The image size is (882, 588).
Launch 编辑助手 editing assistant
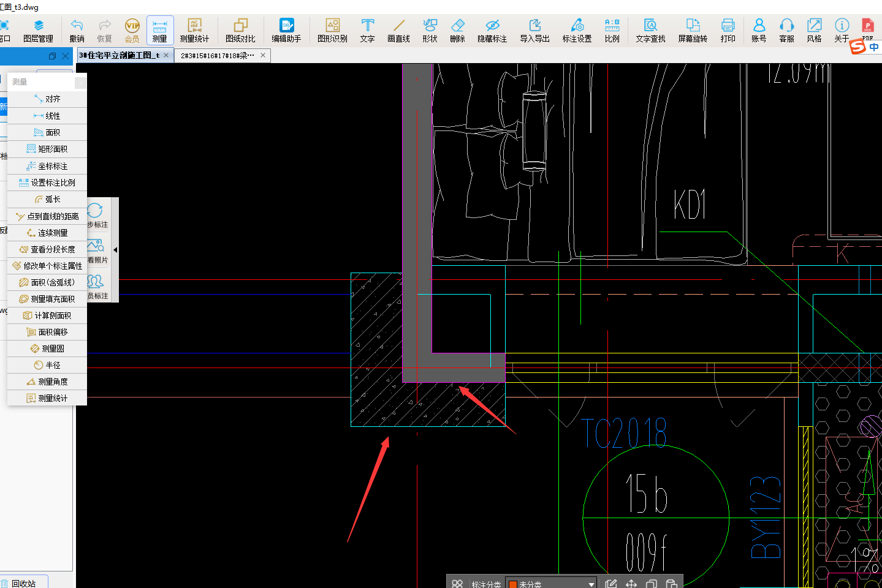click(286, 31)
